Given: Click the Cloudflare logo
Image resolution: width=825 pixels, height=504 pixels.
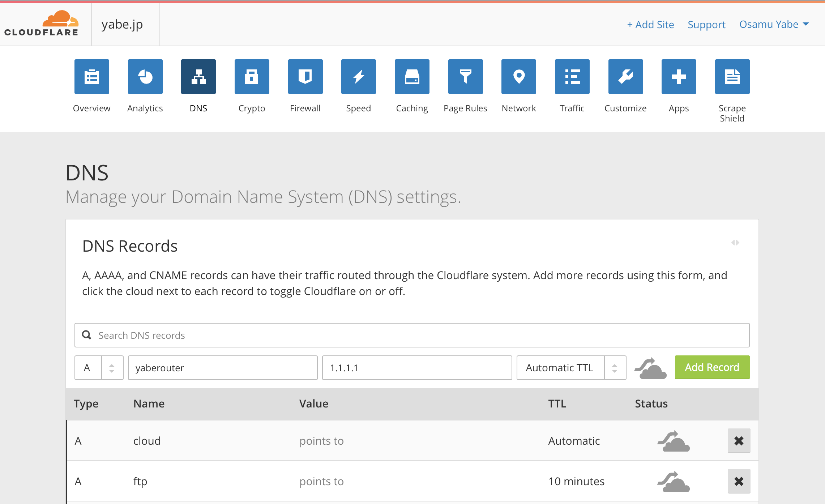Looking at the screenshot, I should coord(42,24).
